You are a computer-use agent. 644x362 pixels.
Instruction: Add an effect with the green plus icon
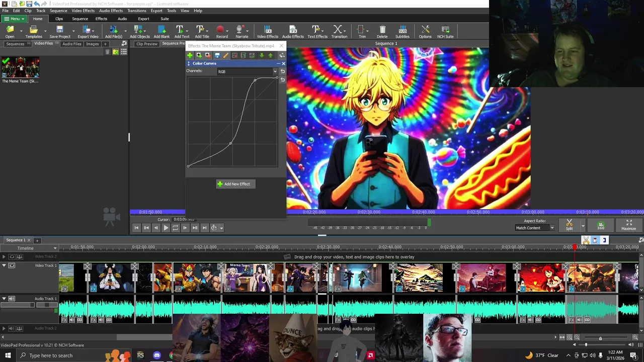pos(190,55)
